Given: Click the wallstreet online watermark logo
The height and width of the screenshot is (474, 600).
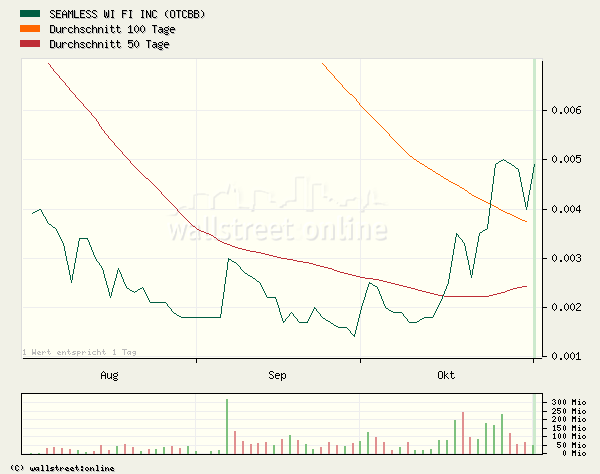Looking at the screenshot, I should coord(277,215).
